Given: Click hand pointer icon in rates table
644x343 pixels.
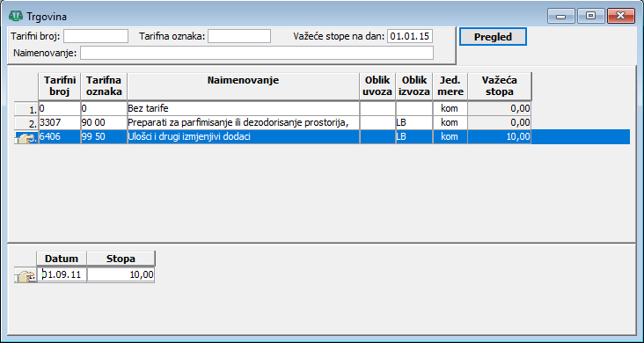Looking at the screenshot, I should (x=26, y=275).
